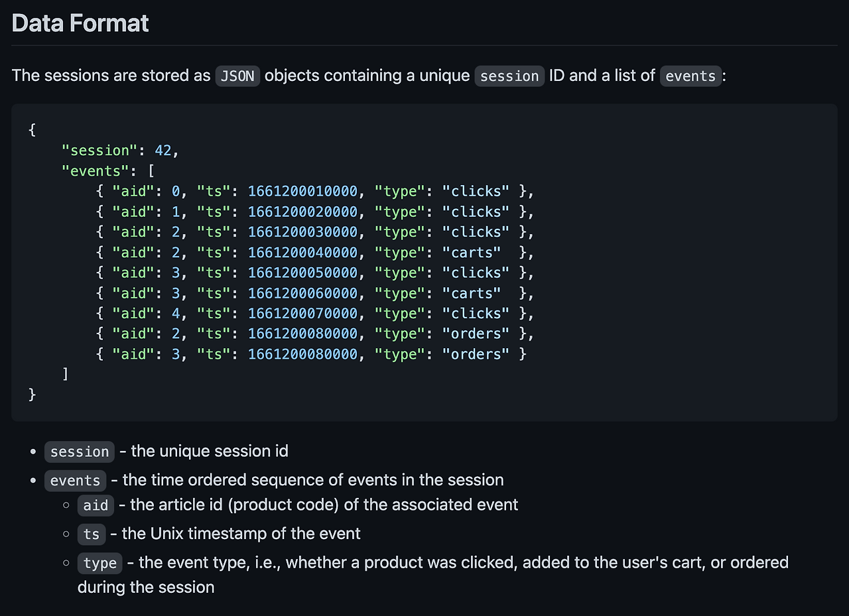Select the session value 42 in the code
The width and height of the screenshot is (849, 616).
coord(163,151)
